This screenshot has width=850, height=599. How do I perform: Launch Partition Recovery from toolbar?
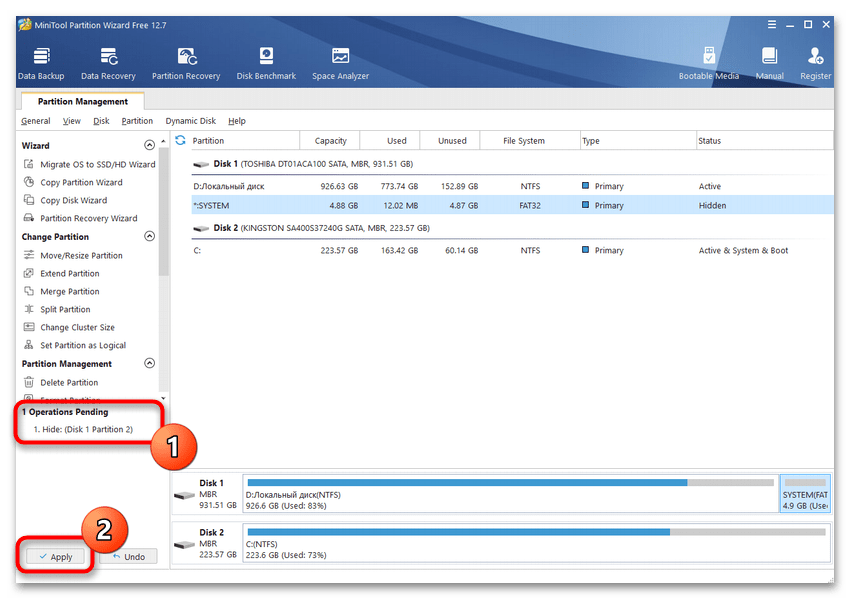pyautogui.click(x=186, y=63)
